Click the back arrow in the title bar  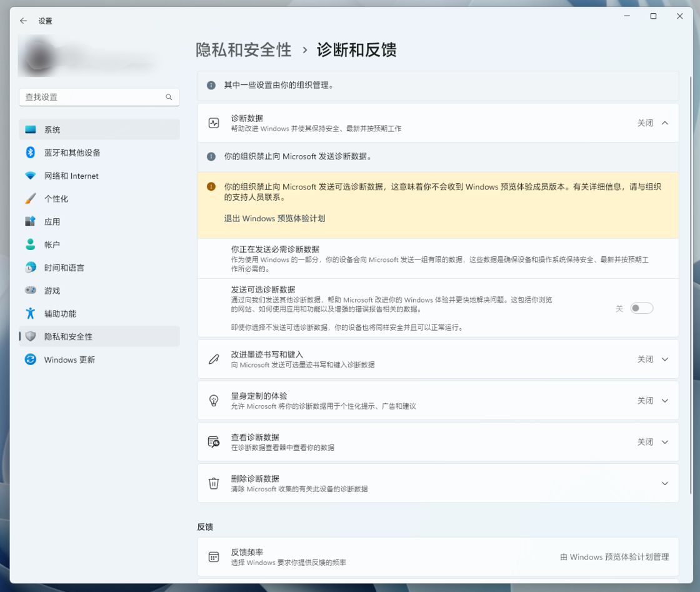coord(24,21)
